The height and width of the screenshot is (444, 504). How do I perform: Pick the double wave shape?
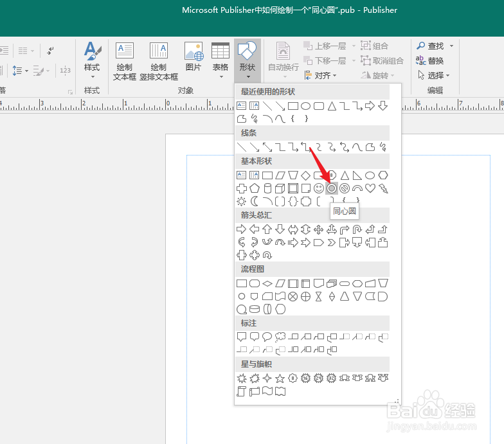pos(280,391)
